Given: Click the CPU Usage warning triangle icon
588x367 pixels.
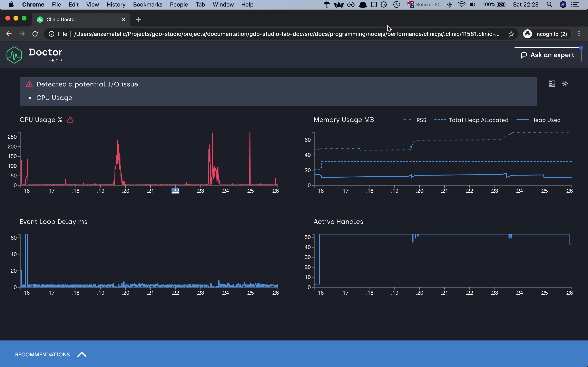Looking at the screenshot, I should tap(70, 120).
